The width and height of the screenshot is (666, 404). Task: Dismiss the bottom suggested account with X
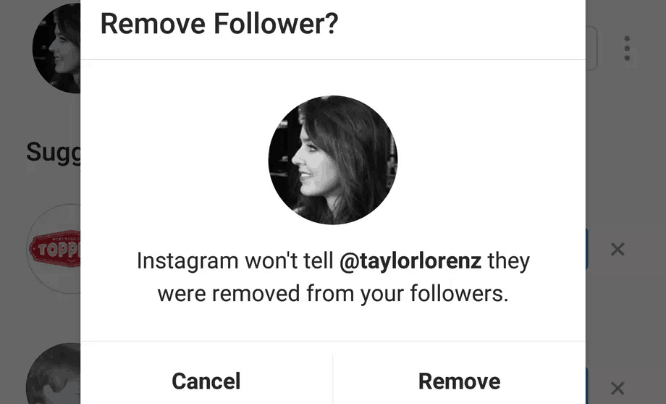pyautogui.click(x=617, y=388)
